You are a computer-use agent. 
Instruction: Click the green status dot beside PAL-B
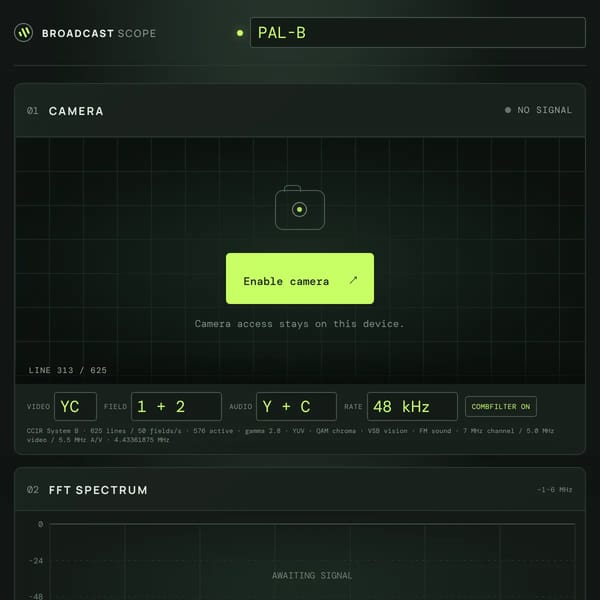click(240, 33)
